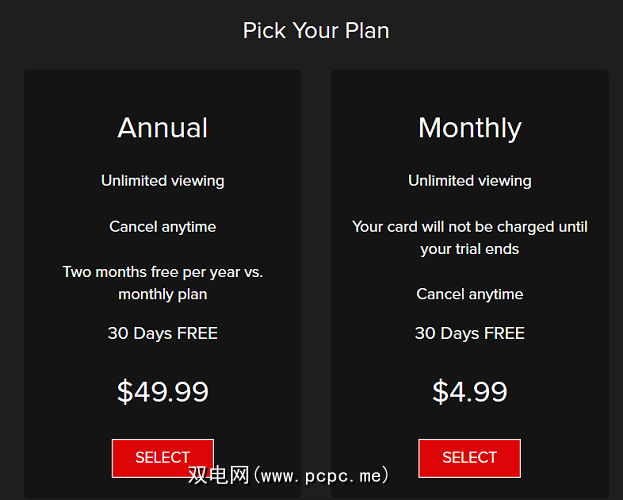Click 30 Days FREE under Monthly
This screenshot has width=623, height=500.
(469, 333)
